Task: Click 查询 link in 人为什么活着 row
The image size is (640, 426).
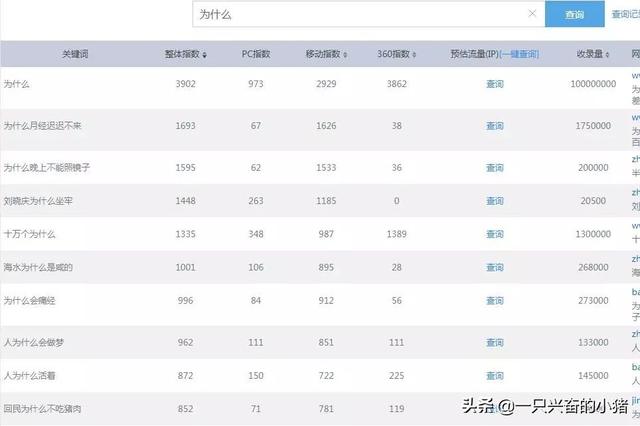Action: [x=495, y=376]
